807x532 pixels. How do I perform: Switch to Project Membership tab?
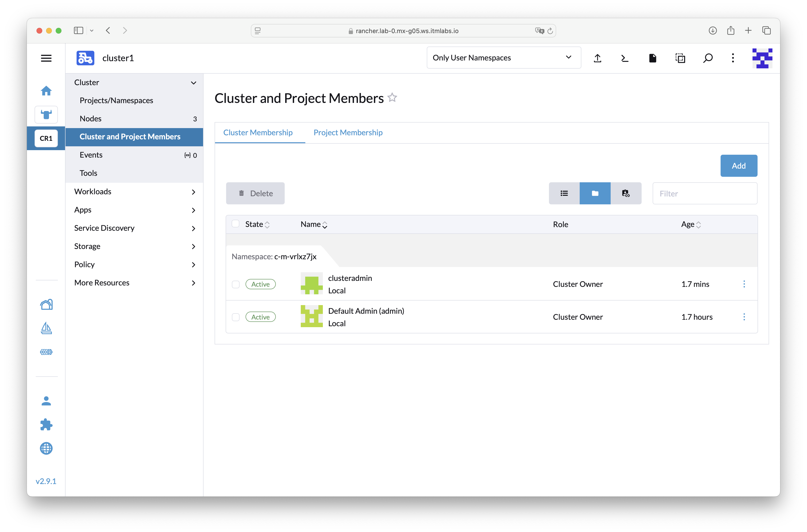pos(348,133)
